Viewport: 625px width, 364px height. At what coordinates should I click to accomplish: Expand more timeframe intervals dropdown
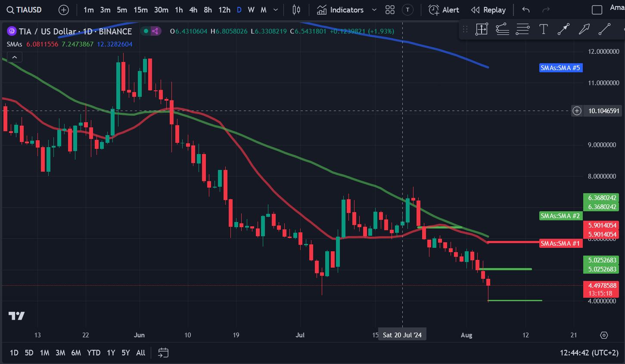coord(276,9)
